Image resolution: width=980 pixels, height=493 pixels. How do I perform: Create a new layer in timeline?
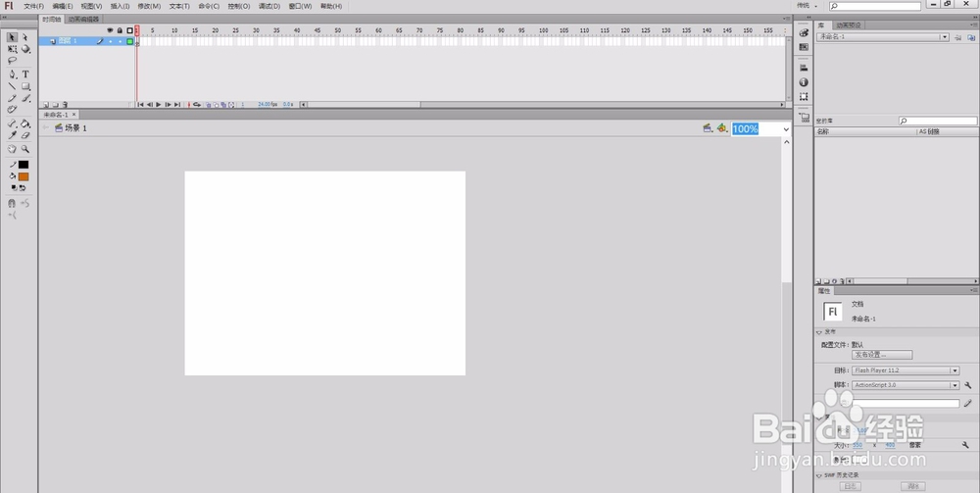46,105
